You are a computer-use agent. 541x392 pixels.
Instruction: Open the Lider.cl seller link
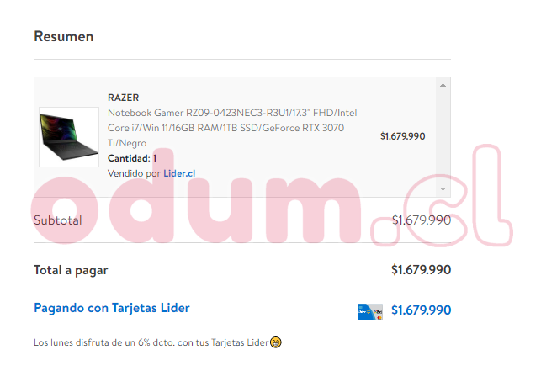click(179, 173)
